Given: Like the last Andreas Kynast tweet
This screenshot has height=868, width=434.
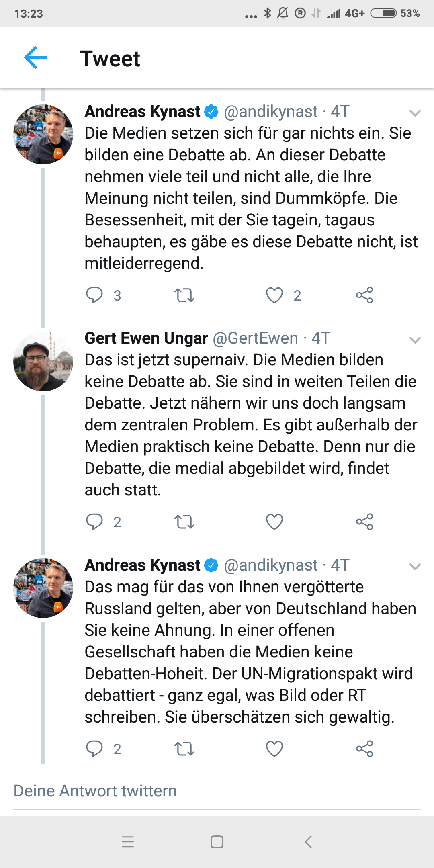Looking at the screenshot, I should (x=274, y=749).
